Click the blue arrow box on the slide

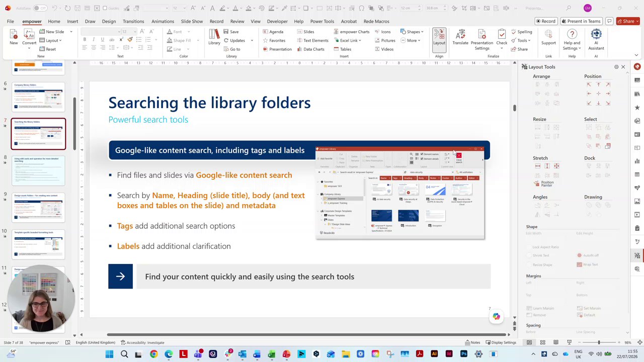coord(120,277)
